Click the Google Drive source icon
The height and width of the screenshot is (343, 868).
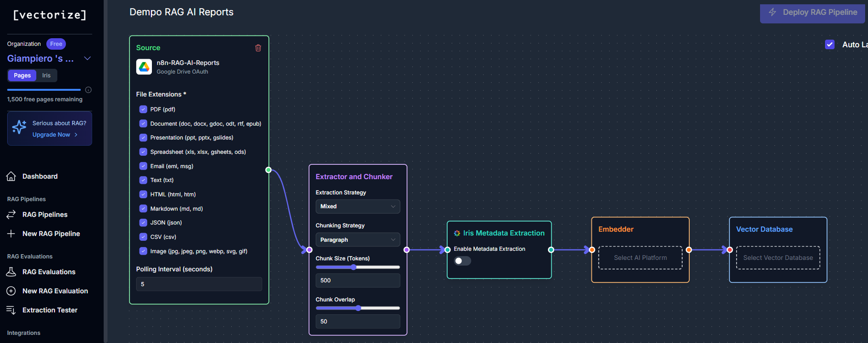pyautogui.click(x=144, y=67)
